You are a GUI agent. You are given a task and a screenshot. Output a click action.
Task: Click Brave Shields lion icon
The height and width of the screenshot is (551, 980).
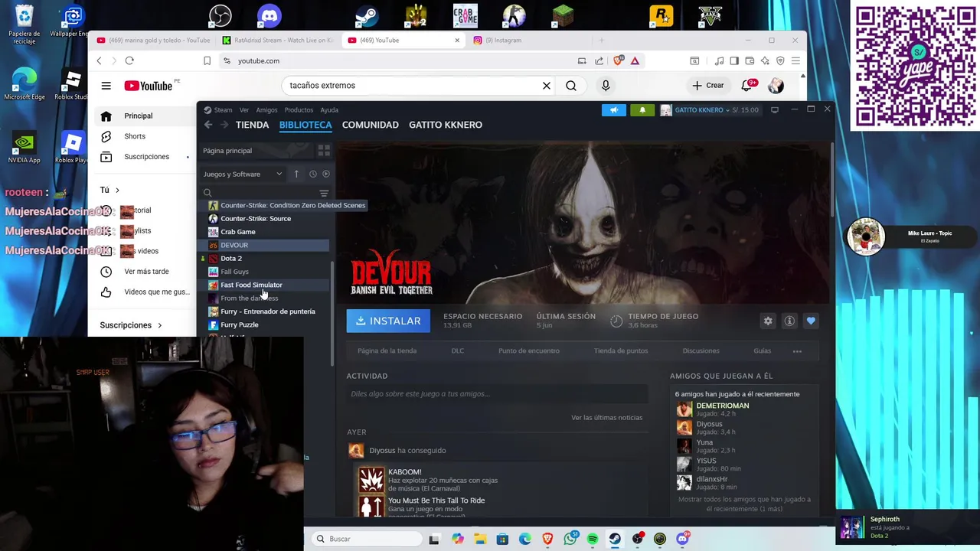point(619,61)
